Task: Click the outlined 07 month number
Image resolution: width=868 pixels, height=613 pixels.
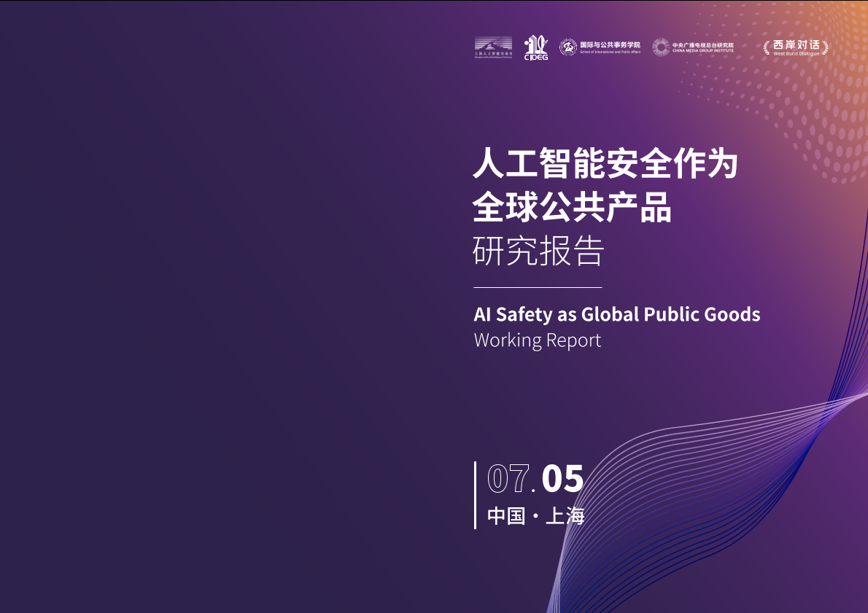Action: click(508, 479)
